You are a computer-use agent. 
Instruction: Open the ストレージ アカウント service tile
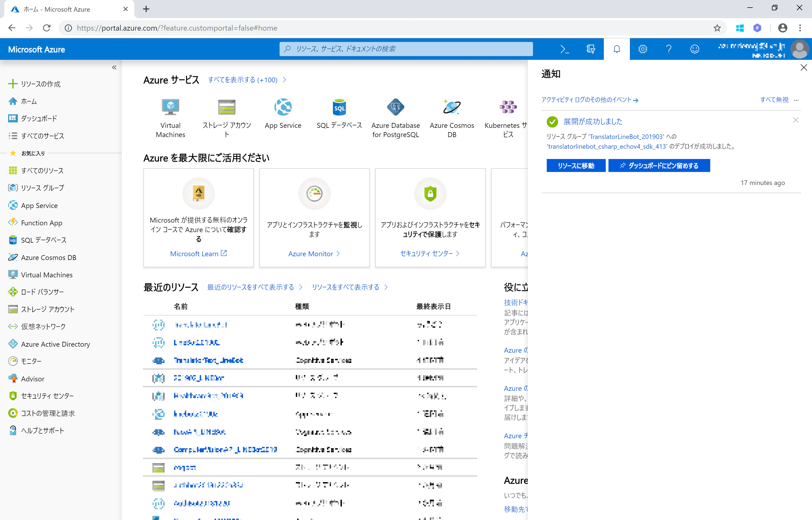pyautogui.click(x=227, y=118)
